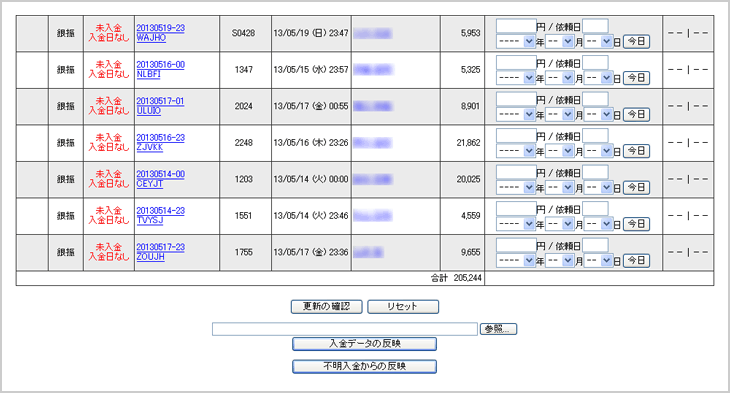This screenshot has width=730, height=393.
Task: Open order link 20130517-23 ZOUJH
Action: pos(160,252)
